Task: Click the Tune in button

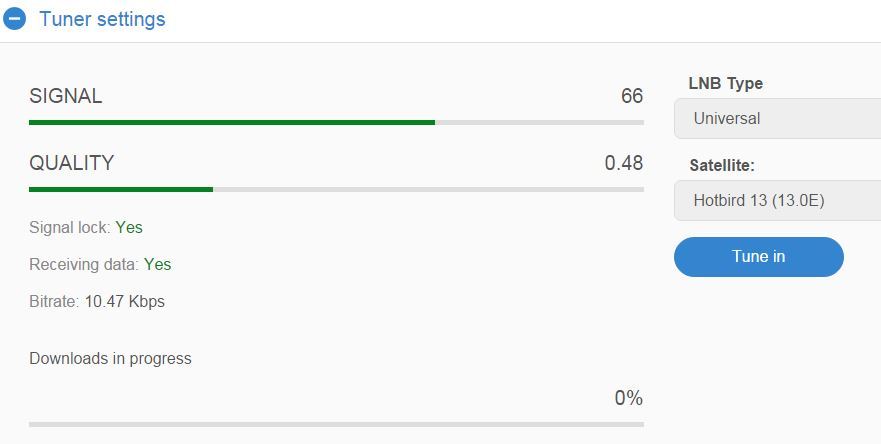Action: (x=759, y=257)
